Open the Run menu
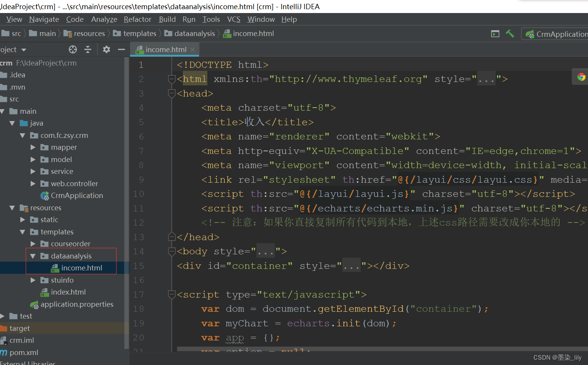Screen dimensions: 588x365 pyautogui.click(x=189, y=19)
